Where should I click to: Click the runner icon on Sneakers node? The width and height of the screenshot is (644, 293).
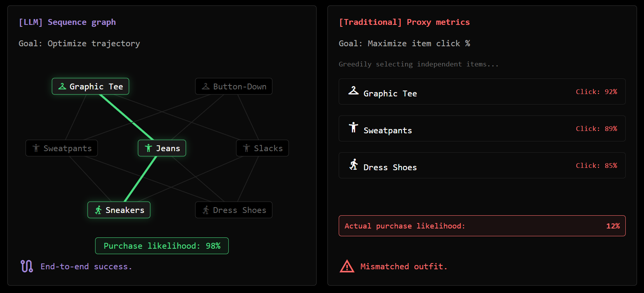tap(98, 210)
